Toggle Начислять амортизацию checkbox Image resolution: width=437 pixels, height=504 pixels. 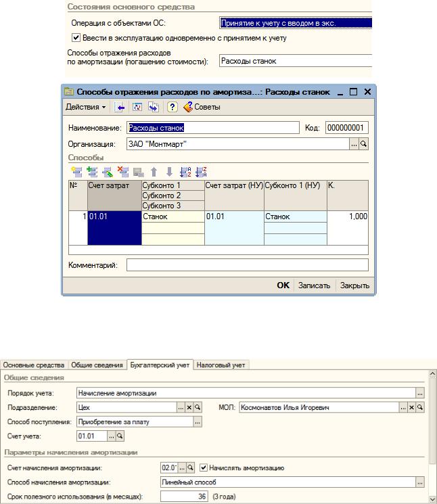204,467
